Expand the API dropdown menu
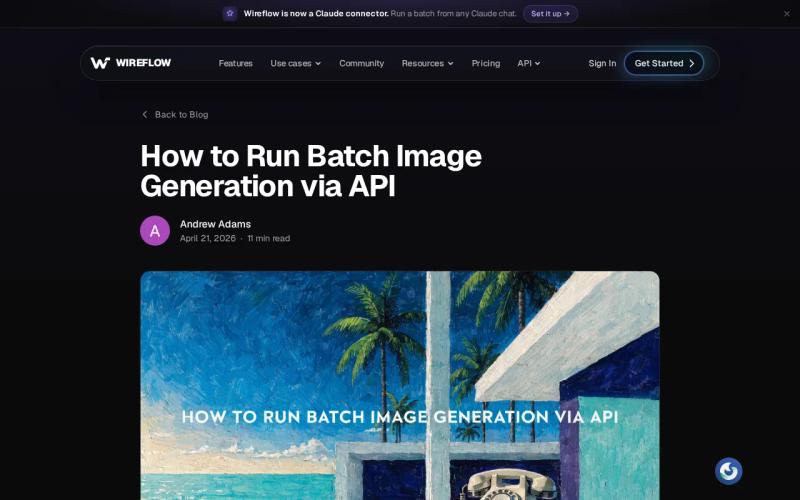 pos(529,63)
